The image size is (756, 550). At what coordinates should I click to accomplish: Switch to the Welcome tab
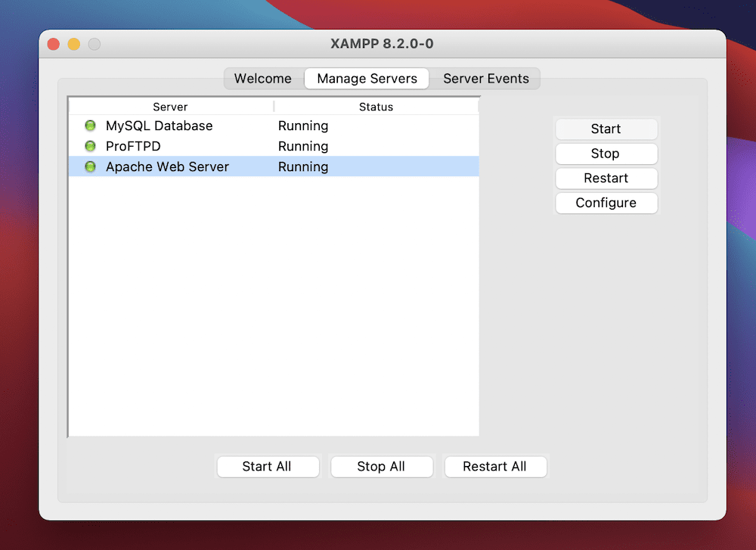tap(262, 78)
